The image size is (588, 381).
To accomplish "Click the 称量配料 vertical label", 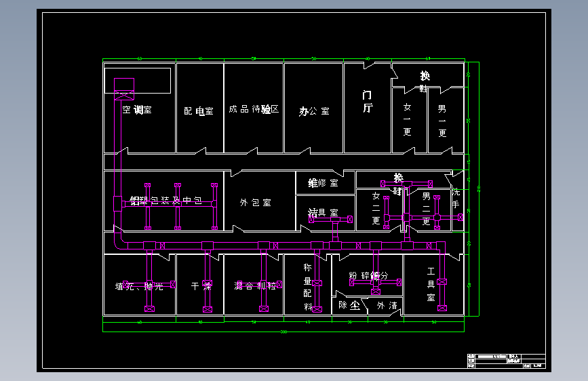I will pyautogui.click(x=307, y=287).
